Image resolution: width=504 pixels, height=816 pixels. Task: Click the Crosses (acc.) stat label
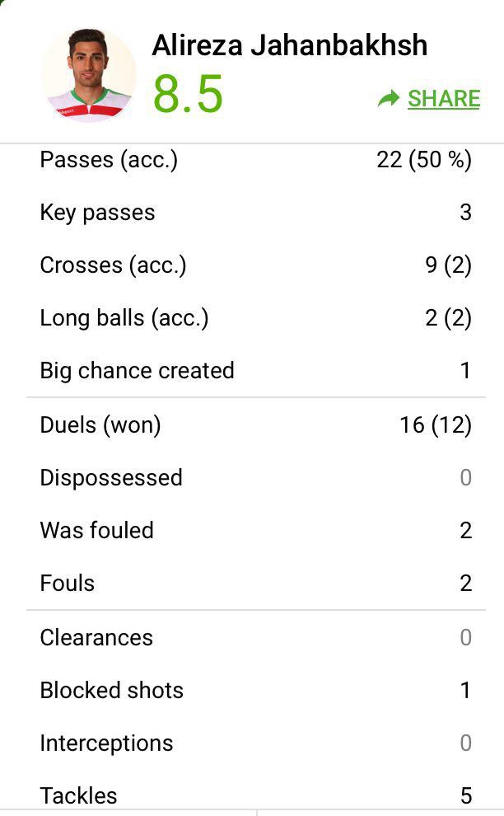[x=113, y=265]
